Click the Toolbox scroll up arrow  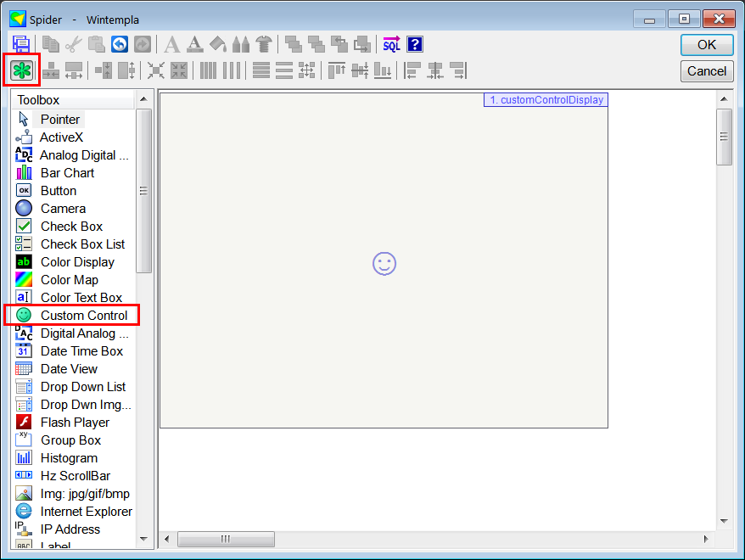[143, 99]
